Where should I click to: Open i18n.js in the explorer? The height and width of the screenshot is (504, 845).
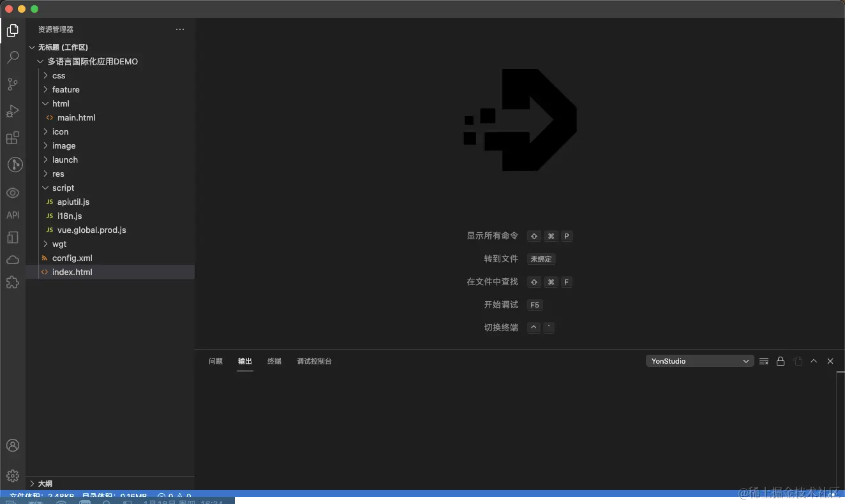110,216
